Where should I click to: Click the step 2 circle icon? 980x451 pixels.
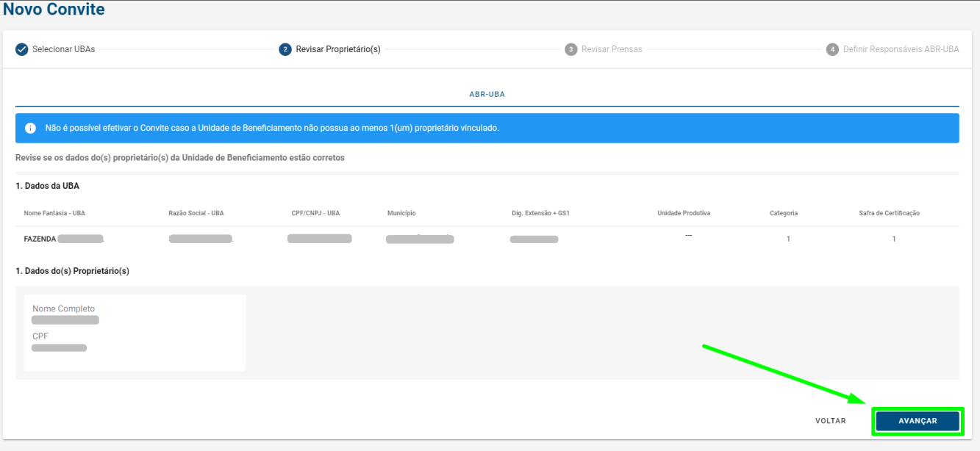coord(285,49)
